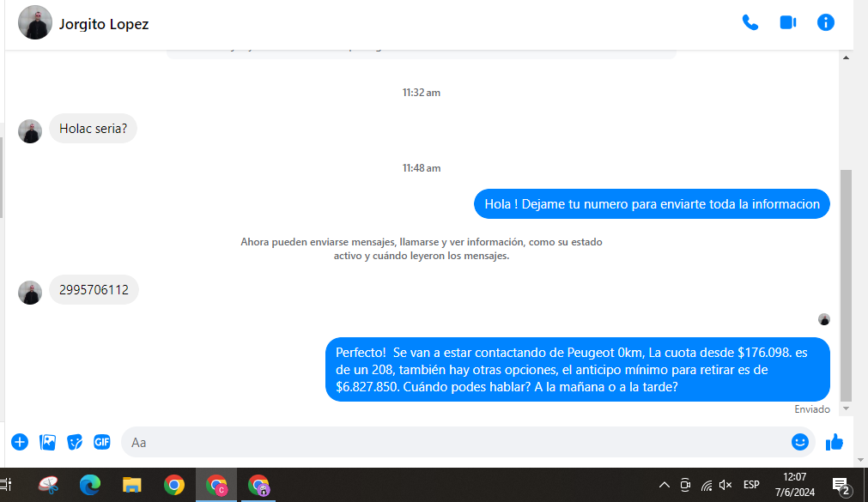This screenshot has width=868, height=502.
Task: Select the 'Perfecto!' Peugeot 0km message
Action: tap(577, 369)
